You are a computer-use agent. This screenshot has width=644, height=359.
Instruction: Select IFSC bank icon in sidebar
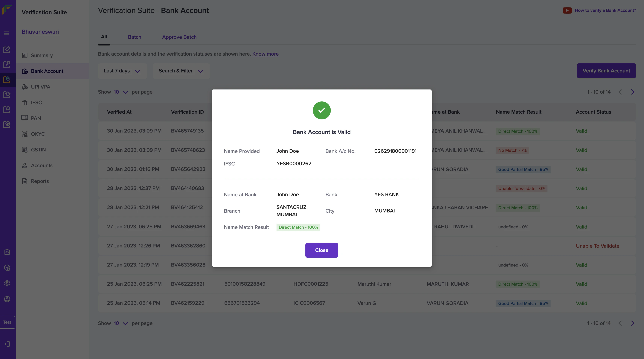(25, 103)
